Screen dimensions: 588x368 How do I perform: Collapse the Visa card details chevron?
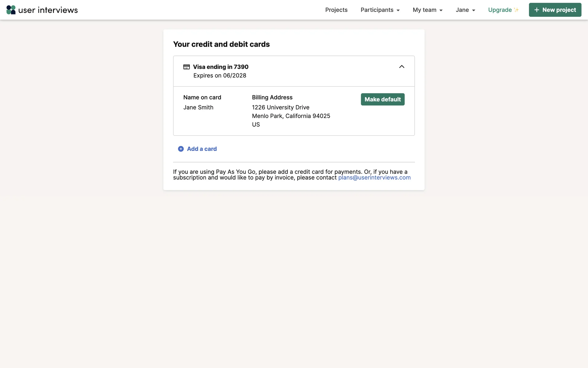coord(401,67)
